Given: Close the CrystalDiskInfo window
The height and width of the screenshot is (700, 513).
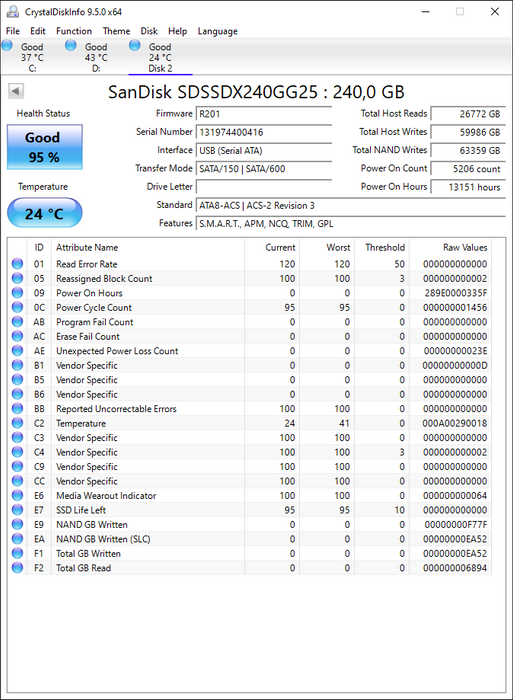Looking at the screenshot, I should pyautogui.click(x=495, y=12).
